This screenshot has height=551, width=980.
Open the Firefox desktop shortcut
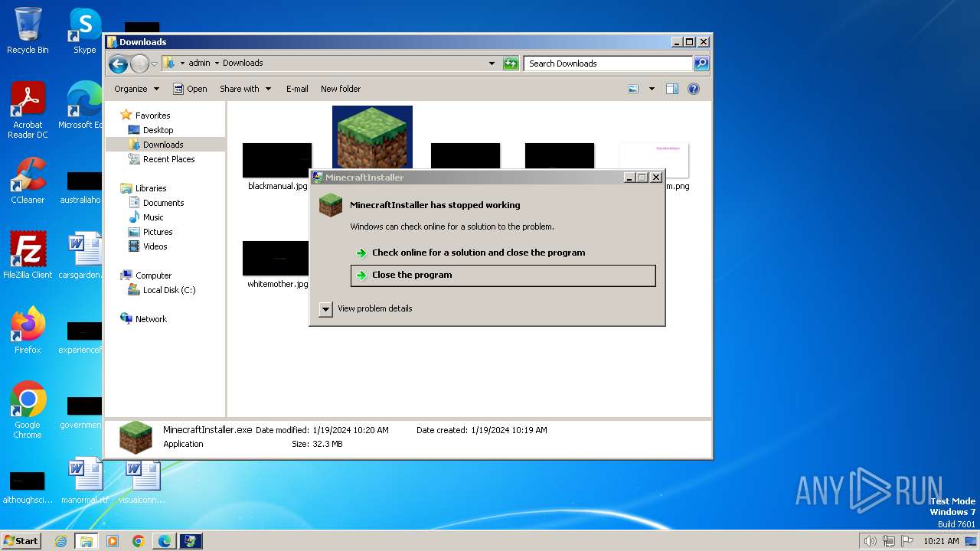click(x=28, y=331)
